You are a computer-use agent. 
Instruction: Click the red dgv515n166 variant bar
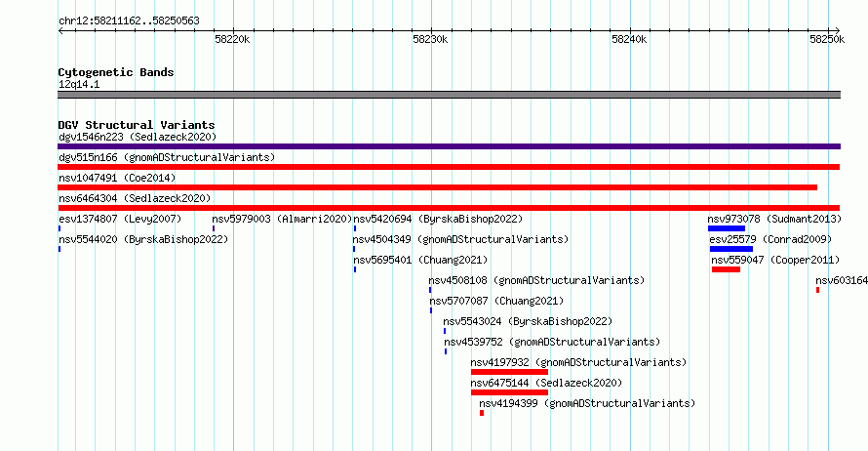coord(449,167)
